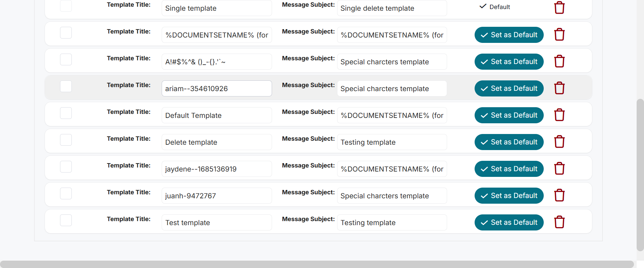This screenshot has width=644, height=268.
Task: Remove the Delete template entry via trash
Action: click(x=559, y=142)
